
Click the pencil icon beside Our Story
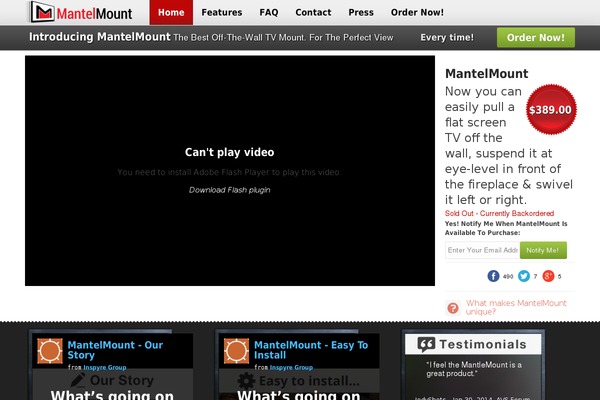[78, 380]
